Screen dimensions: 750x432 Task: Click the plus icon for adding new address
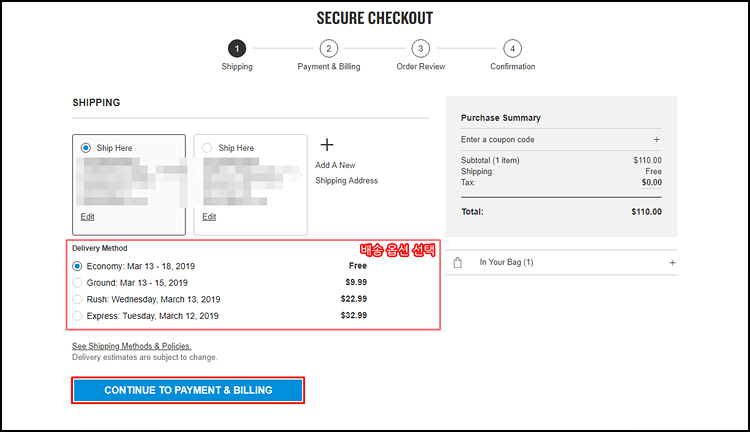click(327, 144)
